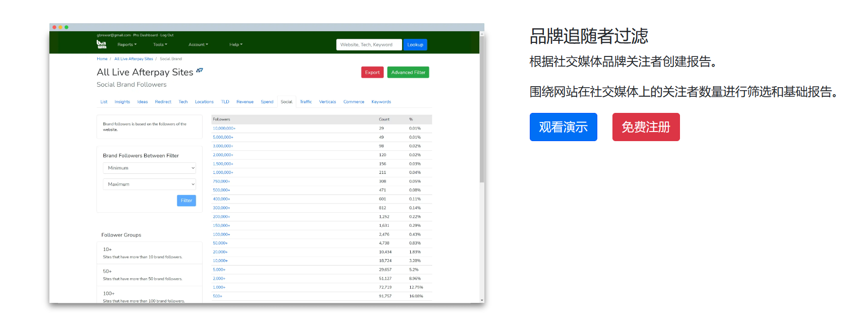The width and height of the screenshot is (868, 315).
Task: Select the Social tab
Action: click(x=287, y=102)
